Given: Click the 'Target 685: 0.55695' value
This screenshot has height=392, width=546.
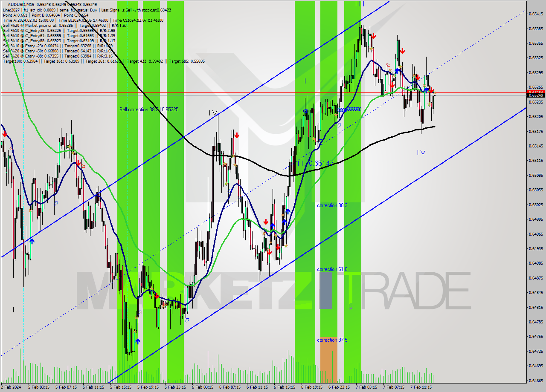Looking at the screenshot, I should (187, 61).
